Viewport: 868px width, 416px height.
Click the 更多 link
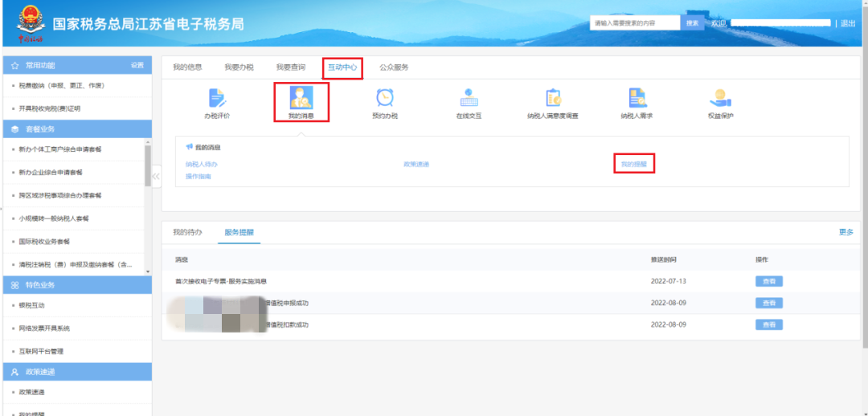click(x=846, y=232)
